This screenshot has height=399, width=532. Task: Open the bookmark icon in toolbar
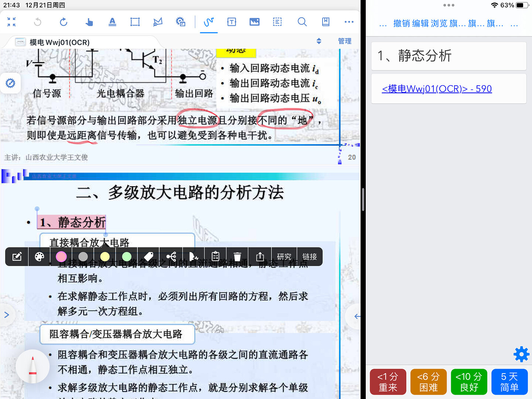325,22
